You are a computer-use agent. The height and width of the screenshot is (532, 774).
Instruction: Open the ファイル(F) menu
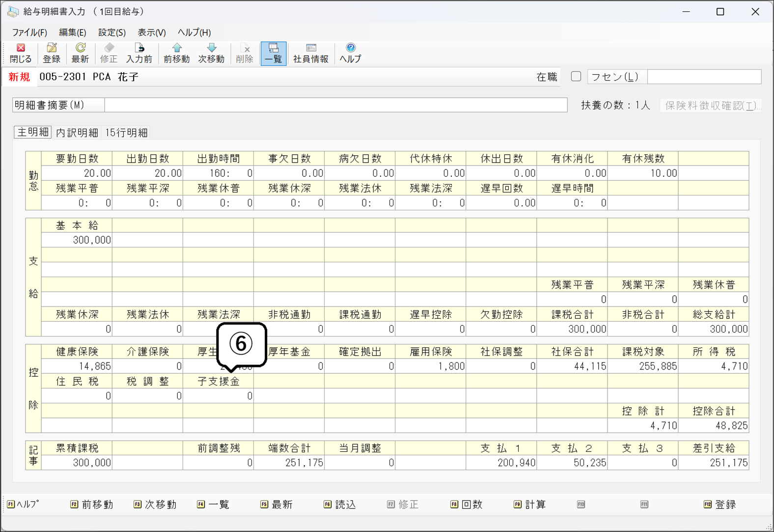coord(29,32)
